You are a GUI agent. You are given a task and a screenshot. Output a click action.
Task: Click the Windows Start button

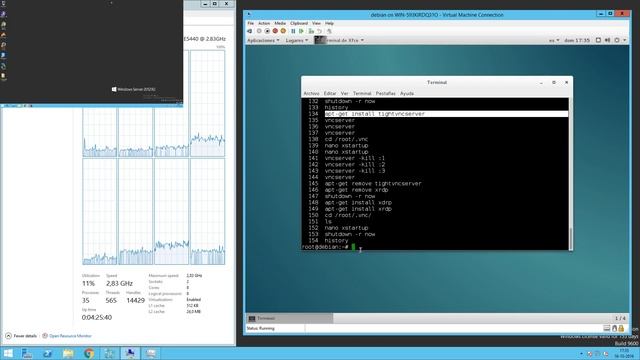point(8,353)
